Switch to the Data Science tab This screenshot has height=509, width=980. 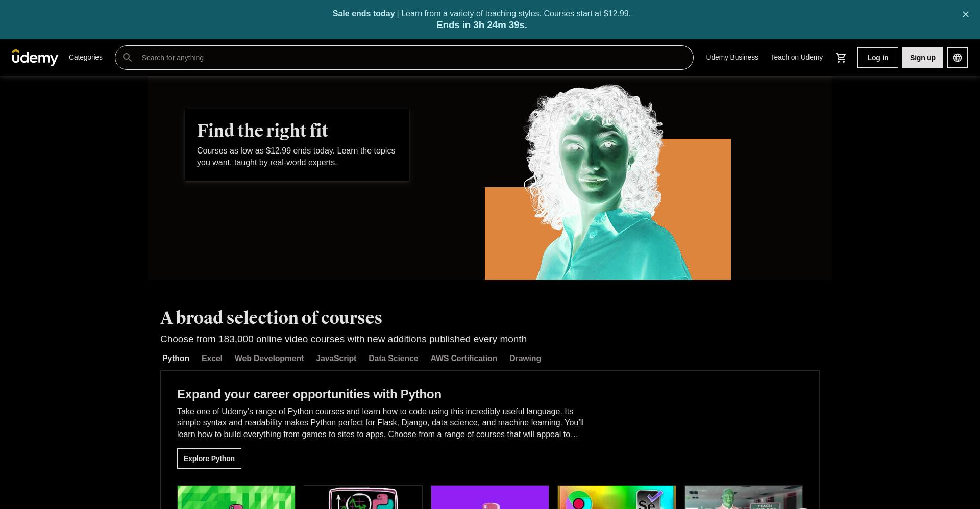393,358
